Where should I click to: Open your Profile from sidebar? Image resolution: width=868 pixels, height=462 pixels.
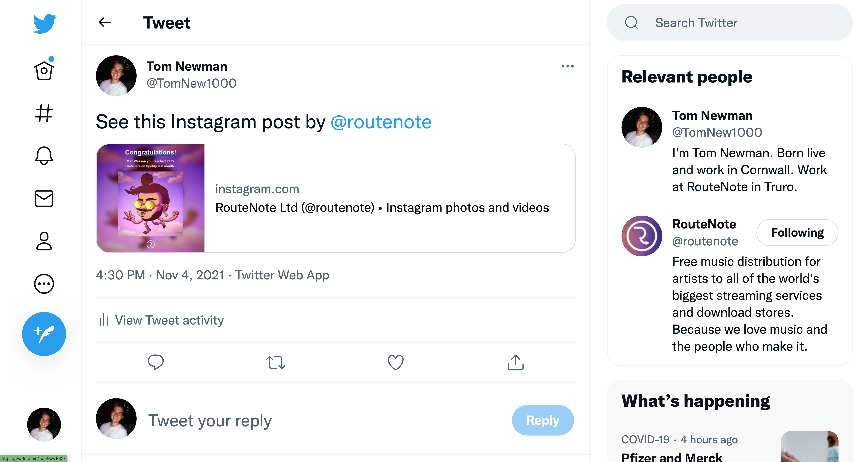pyautogui.click(x=44, y=241)
